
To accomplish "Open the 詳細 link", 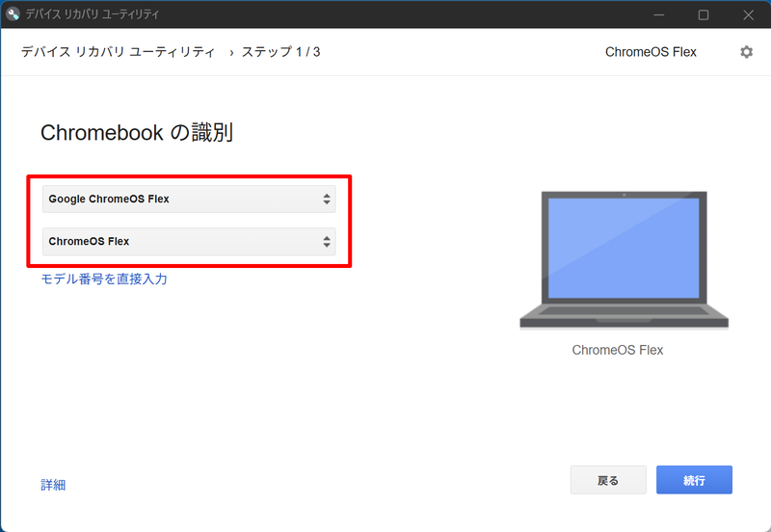I will 53,485.
